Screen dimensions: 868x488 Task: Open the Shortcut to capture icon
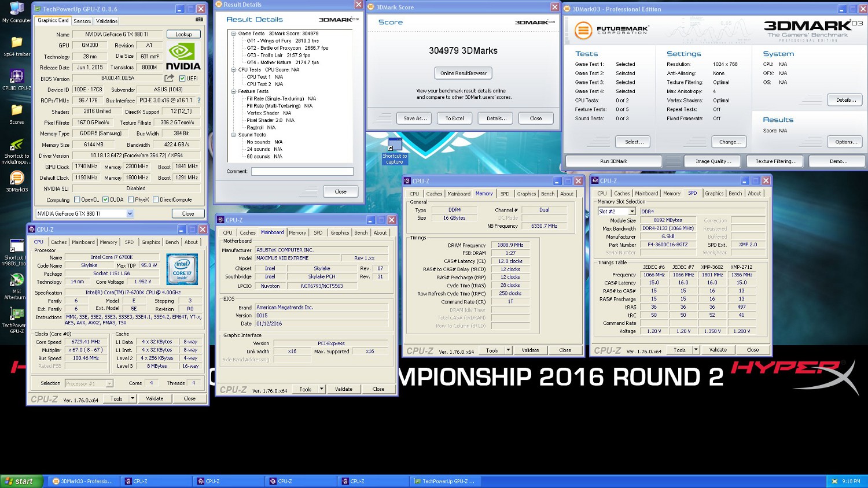395,151
